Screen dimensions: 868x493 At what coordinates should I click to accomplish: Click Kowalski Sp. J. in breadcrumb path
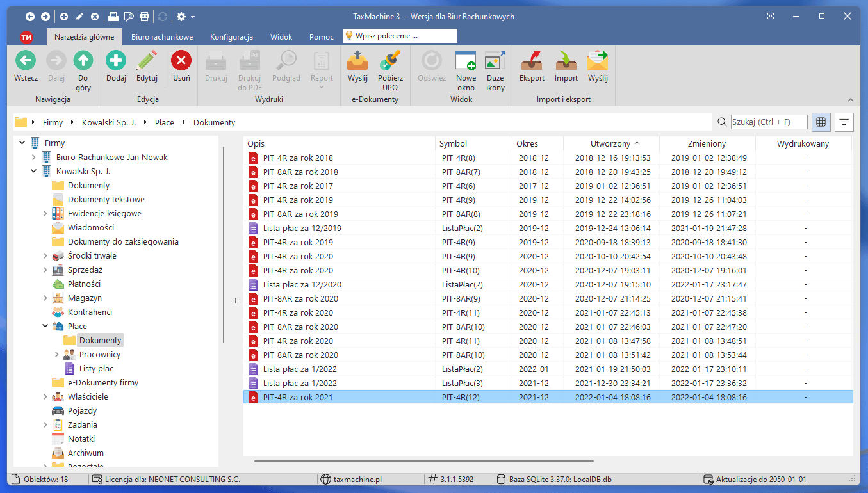(109, 122)
